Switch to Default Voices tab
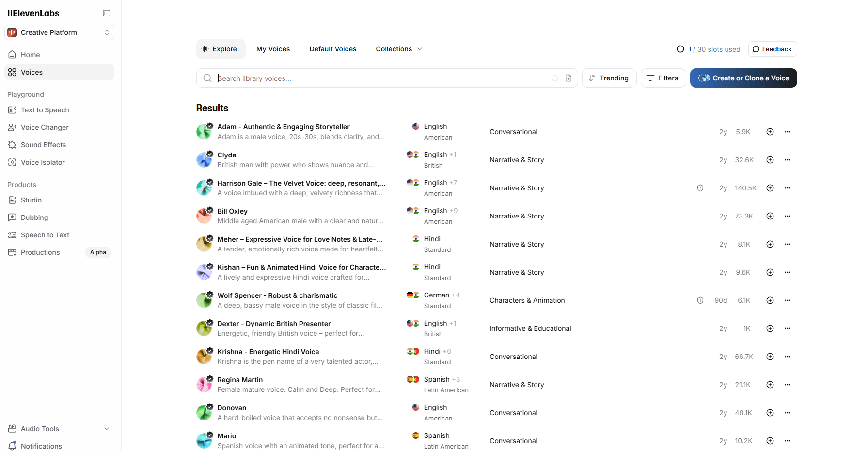This screenshot has height=451, width=868. tap(333, 49)
